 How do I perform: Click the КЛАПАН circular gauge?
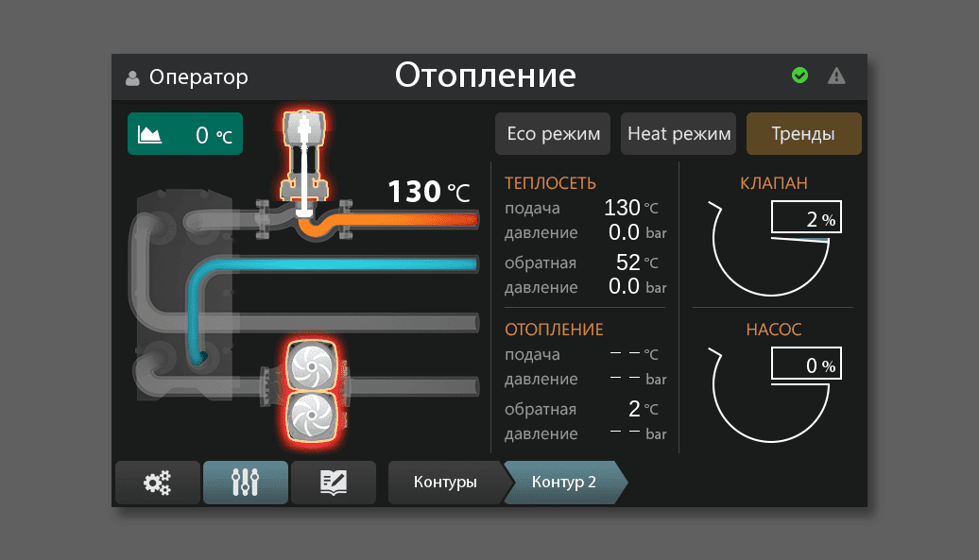point(771,249)
